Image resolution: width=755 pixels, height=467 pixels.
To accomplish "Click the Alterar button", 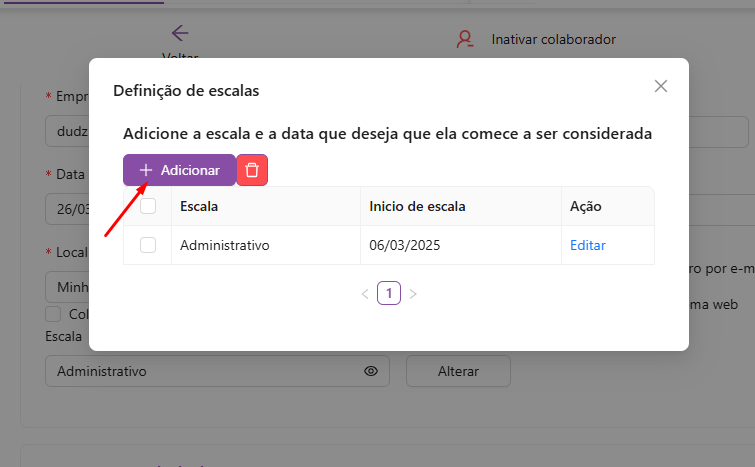I will tap(458, 371).
